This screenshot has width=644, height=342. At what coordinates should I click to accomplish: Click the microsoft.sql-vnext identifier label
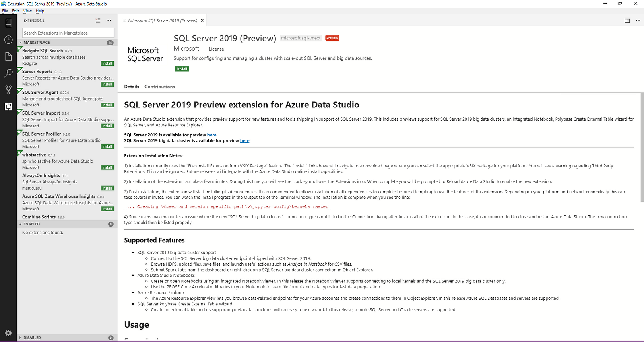(301, 38)
